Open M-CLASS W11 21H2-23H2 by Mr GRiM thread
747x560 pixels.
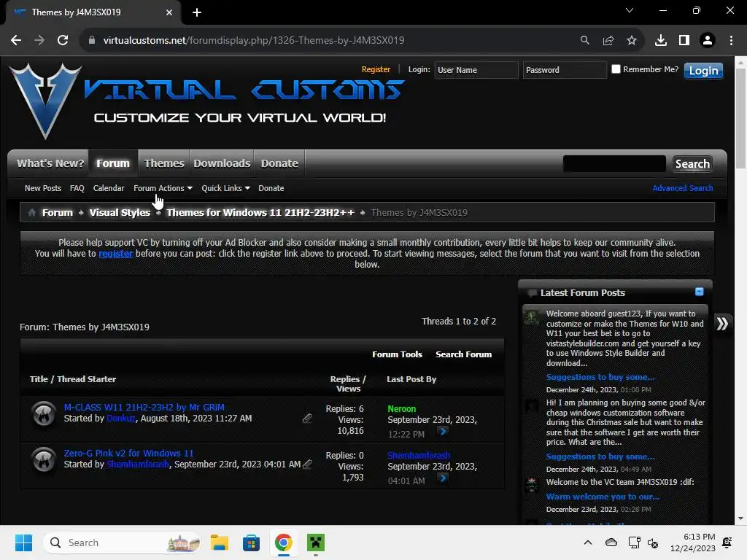(144, 407)
